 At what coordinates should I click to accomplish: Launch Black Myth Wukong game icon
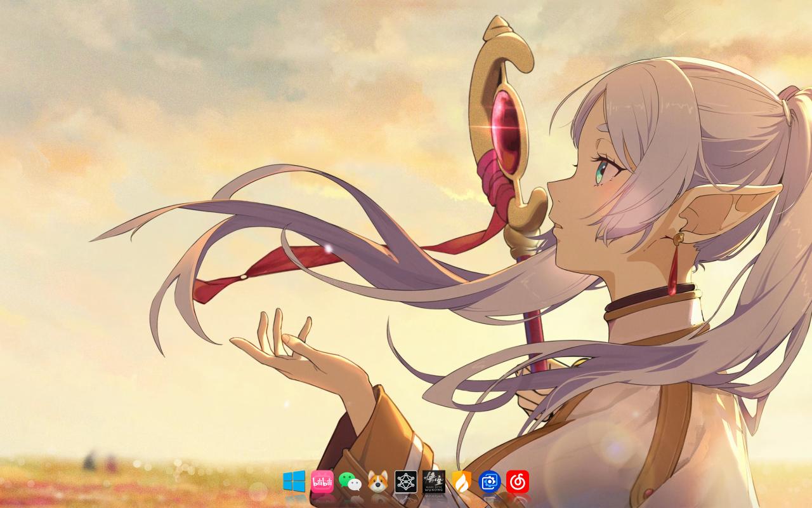coord(434,481)
